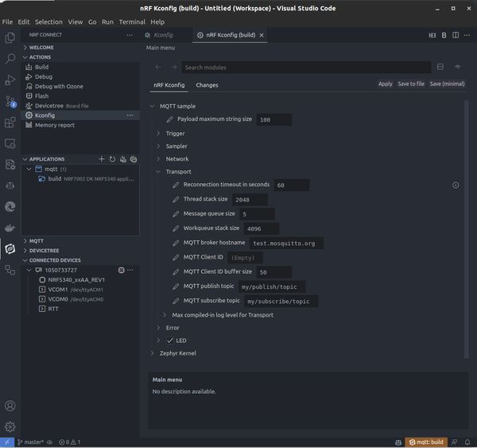Open notifications bell in status bar
The image size is (477, 448).
pos(467,442)
